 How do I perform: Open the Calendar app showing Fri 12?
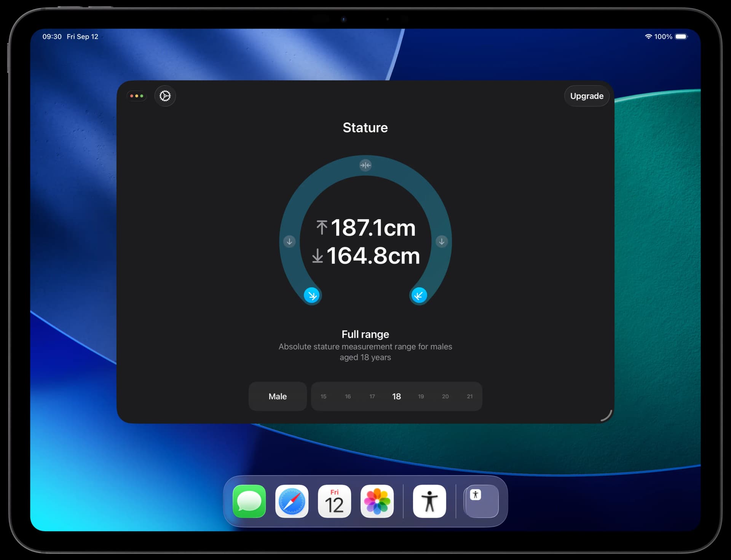(334, 501)
